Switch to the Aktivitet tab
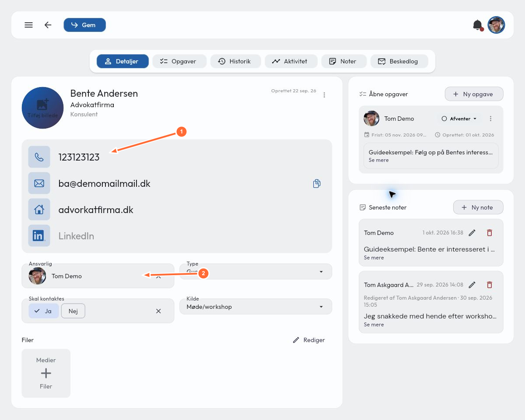 point(291,61)
